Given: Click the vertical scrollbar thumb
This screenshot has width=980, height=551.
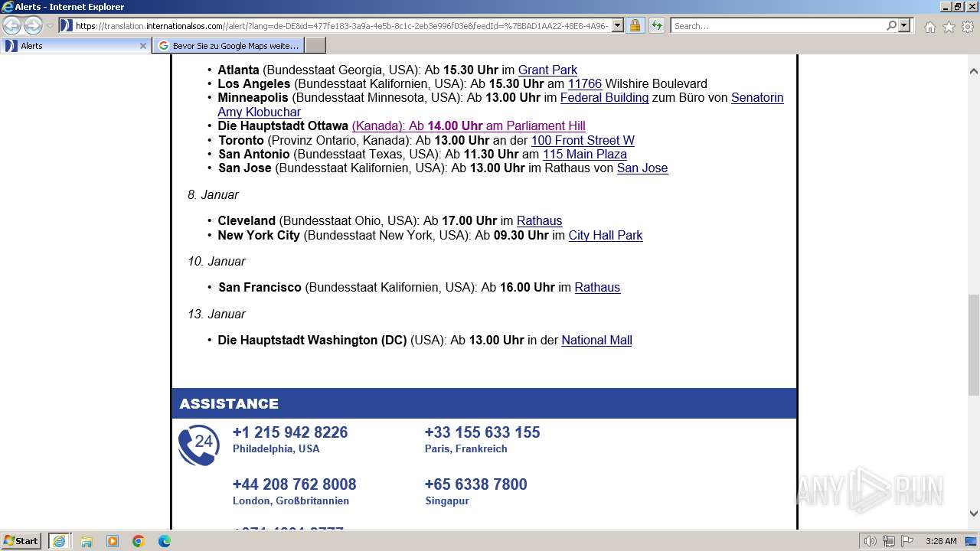Looking at the screenshot, I should point(974,344).
